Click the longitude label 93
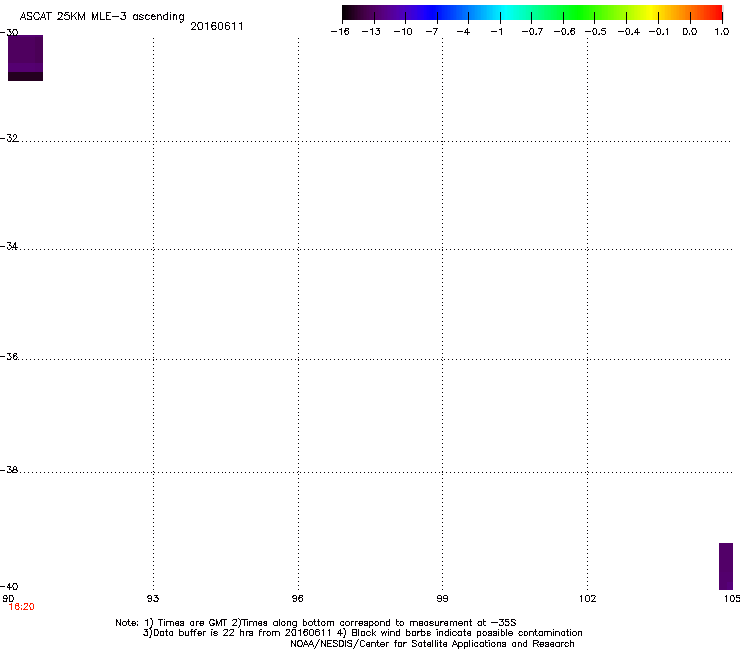Viewport: 740px width, 650px height. [x=153, y=599]
